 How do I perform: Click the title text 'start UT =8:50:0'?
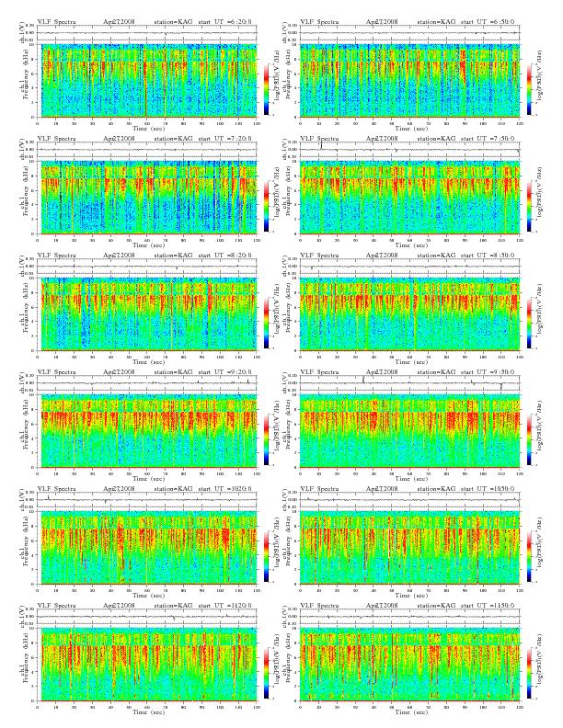tap(488, 255)
